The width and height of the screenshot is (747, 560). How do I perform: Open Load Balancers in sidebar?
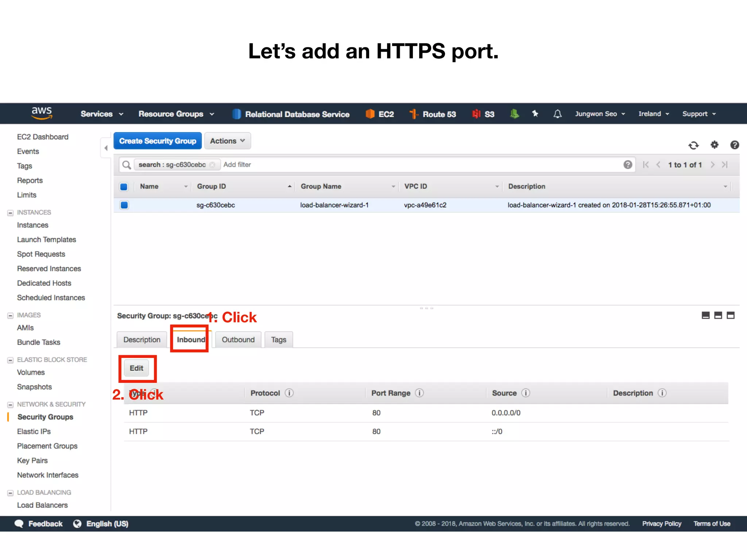(42, 505)
